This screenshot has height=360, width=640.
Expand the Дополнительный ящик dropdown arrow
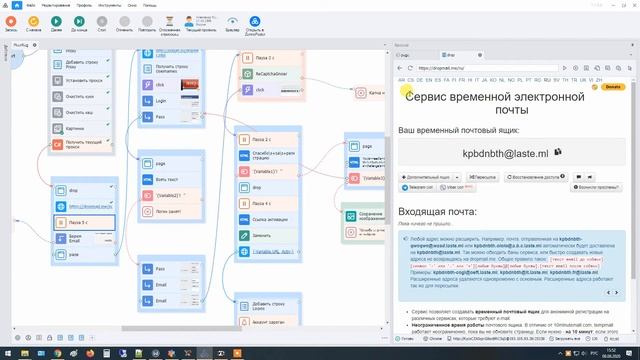pyautogui.click(x=457, y=177)
